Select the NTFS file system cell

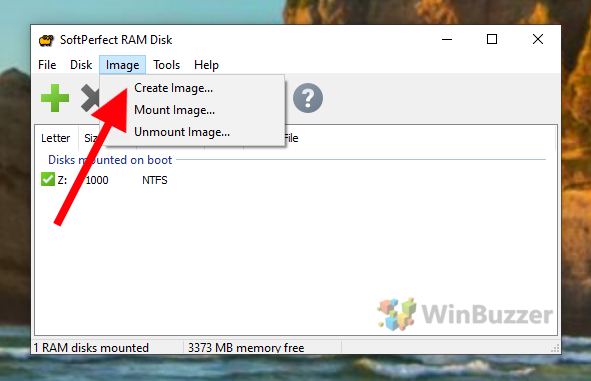click(x=155, y=180)
